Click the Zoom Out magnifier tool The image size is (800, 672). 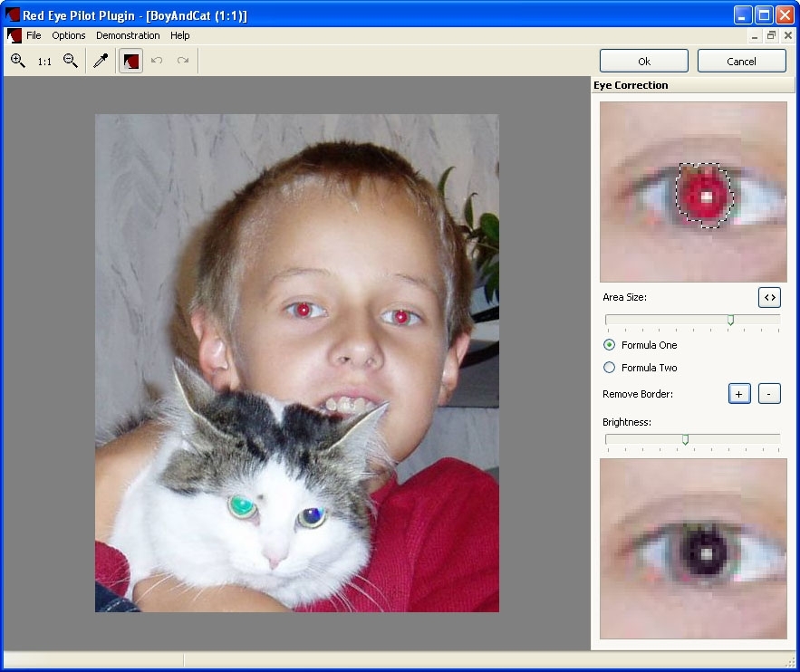71,61
